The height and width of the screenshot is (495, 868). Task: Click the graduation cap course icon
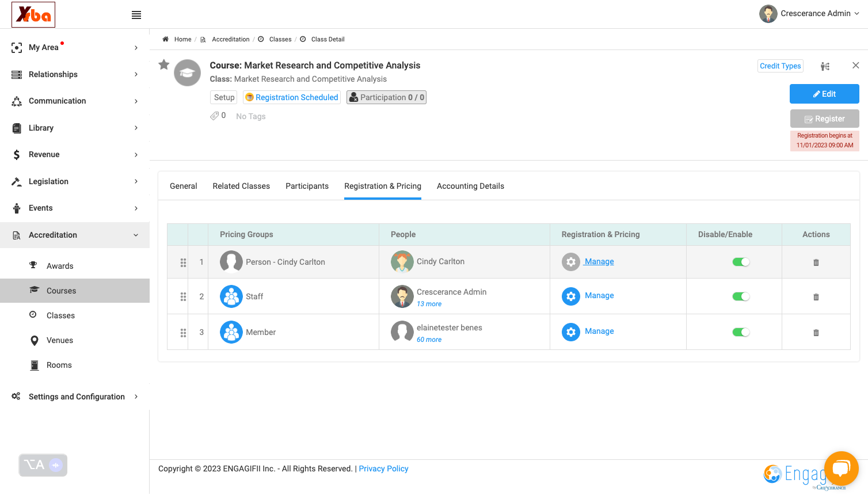[x=188, y=73]
